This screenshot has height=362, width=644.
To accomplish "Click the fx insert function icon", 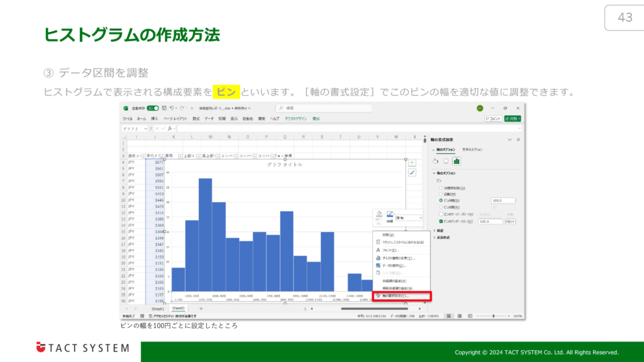I will [170, 129].
